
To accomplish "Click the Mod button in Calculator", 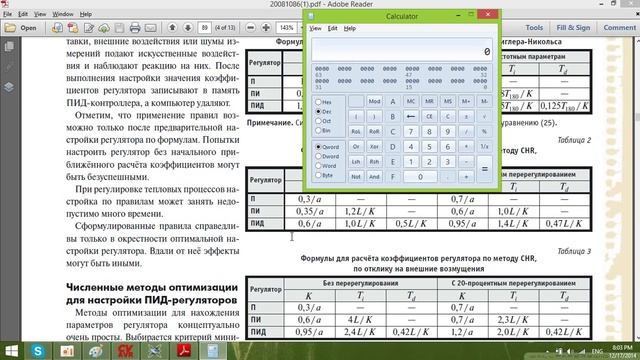I will point(374,101).
